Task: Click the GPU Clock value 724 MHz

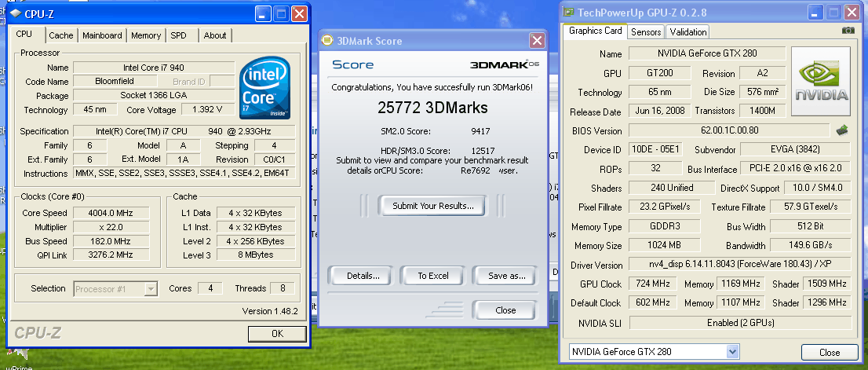Action: point(652,284)
